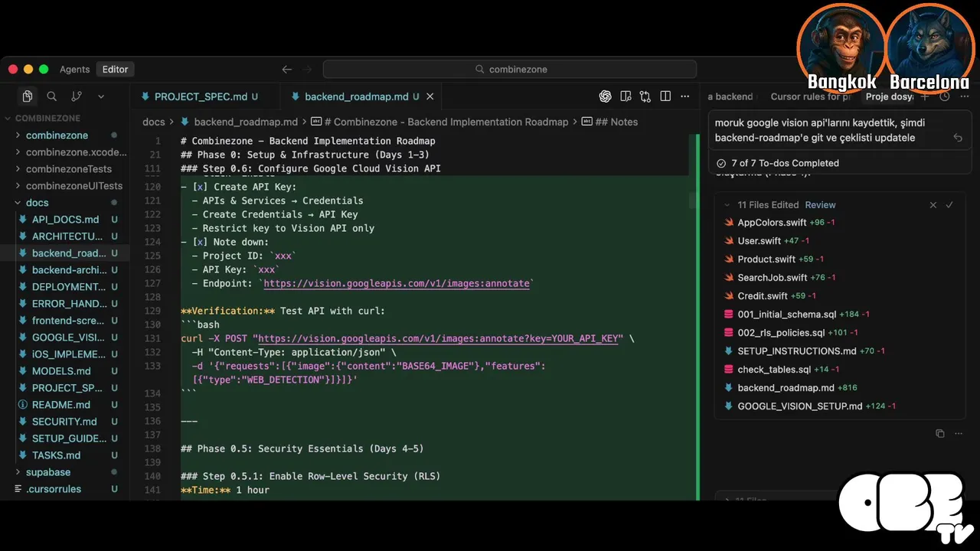Open markdown preview to the side
This screenshot has width=980, height=551.
[x=626, y=96]
